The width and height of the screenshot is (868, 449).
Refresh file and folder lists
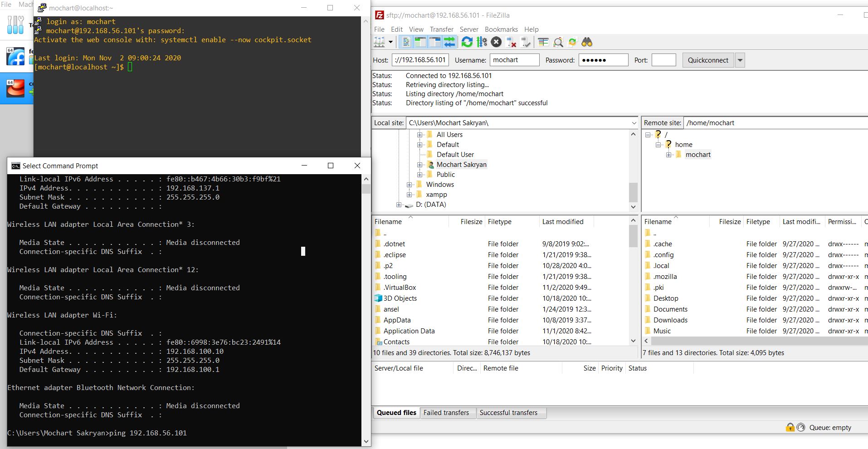pos(467,42)
